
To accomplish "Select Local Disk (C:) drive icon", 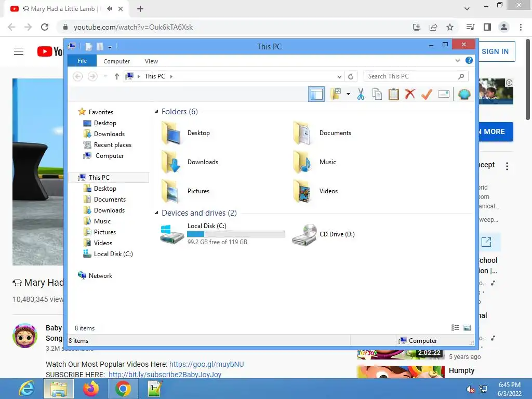I will [x=172, y=234].
